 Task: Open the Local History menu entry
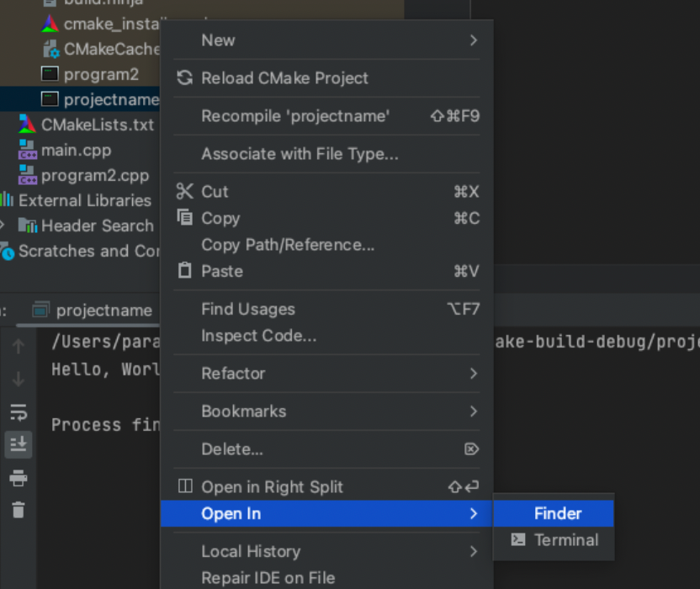(326, 551)
